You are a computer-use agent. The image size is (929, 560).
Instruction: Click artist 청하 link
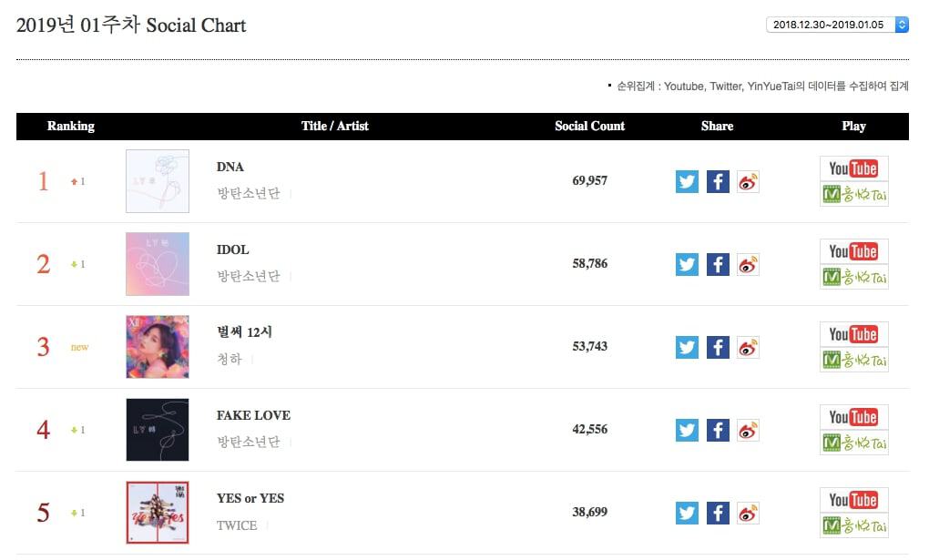(230, 360)
